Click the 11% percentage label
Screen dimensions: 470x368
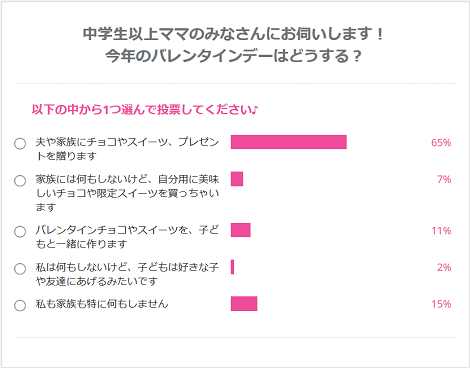(441, 231)
